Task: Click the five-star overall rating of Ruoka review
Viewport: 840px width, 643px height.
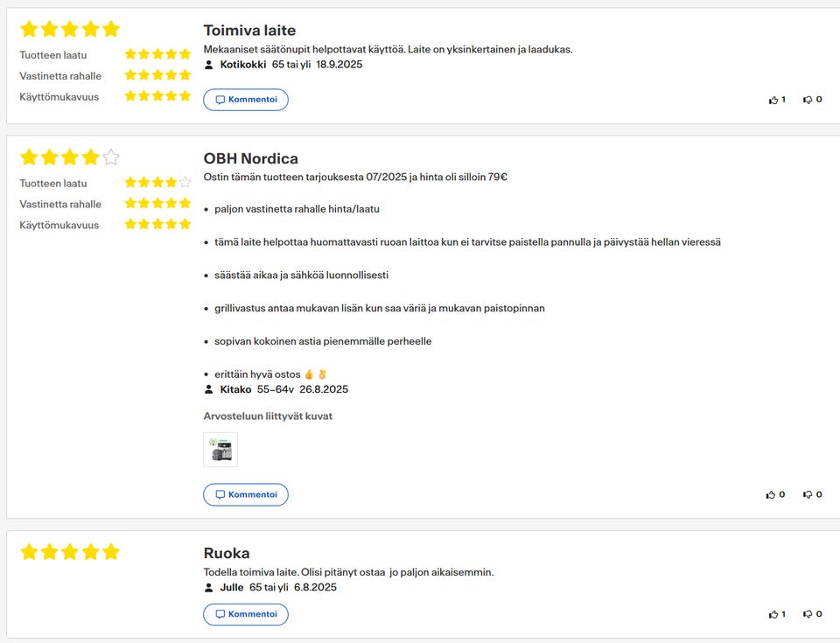Action: tap(69, 552)
